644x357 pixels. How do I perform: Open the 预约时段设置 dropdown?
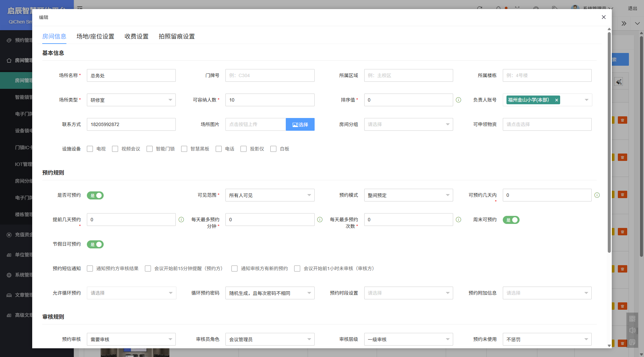[409, 293]
